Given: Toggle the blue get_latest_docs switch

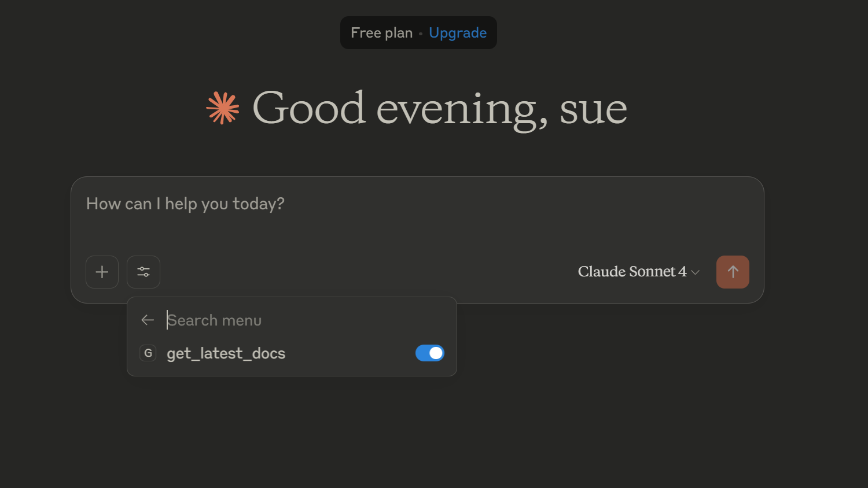Looking at the screenshot, I should (x=429, y=353).
